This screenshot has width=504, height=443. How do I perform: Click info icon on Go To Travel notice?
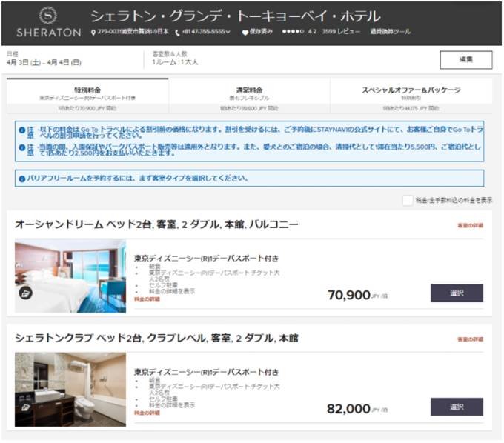pyautogui.click(x=21, y=130)
